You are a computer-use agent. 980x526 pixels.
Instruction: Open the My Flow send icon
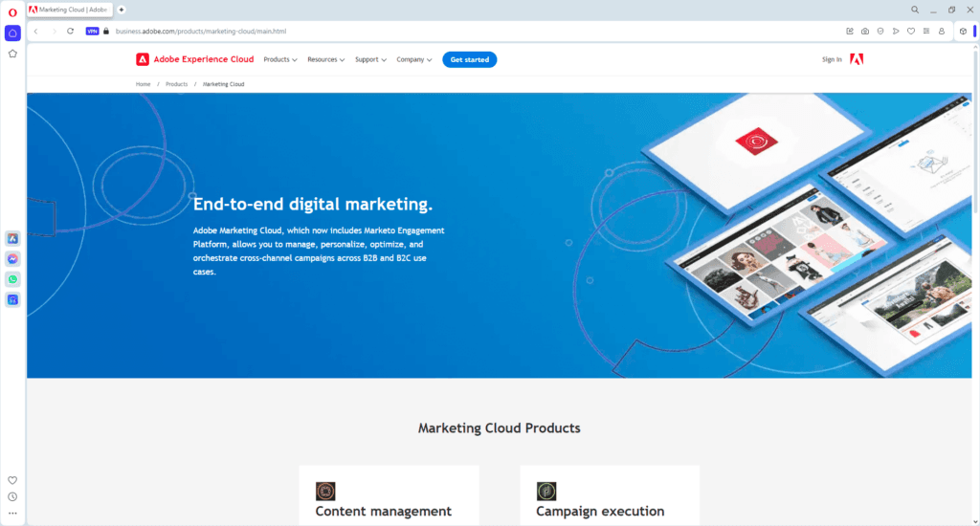tap(896, 32)
